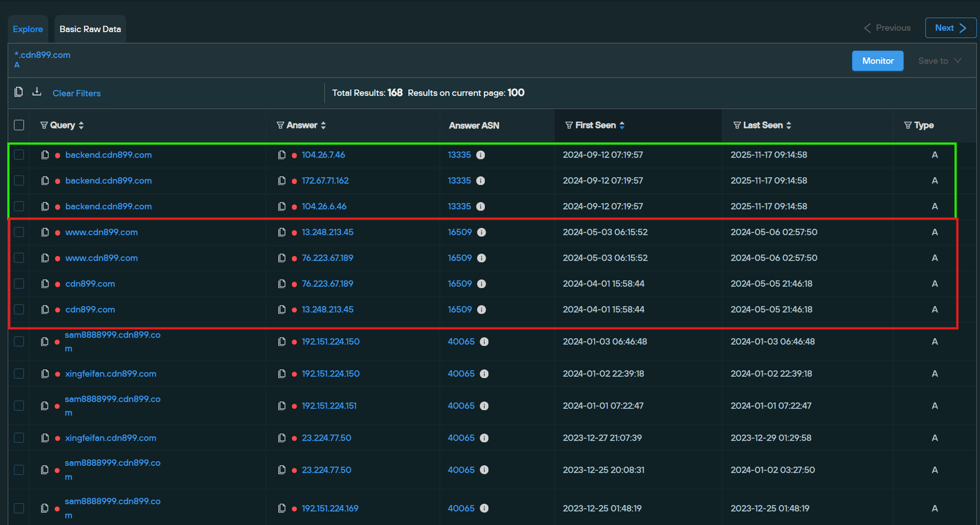The image size is (980, 525).
Task: Click the filter icon on Query column
Action: point(44,125)
